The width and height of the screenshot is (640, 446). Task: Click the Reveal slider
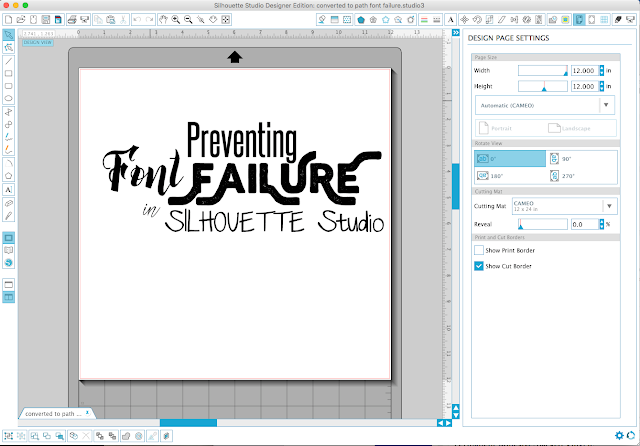pos(543,224)
